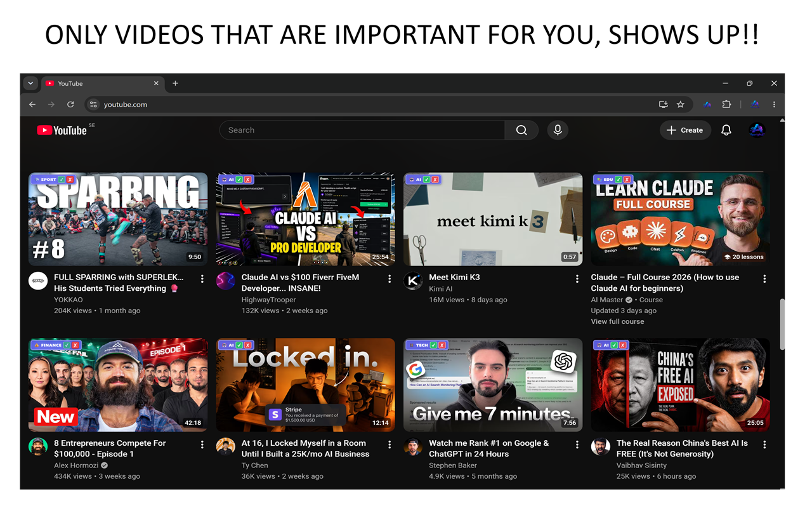Click the search magnifier button
This screenshot has height=508, width=812.
[521, 130]
